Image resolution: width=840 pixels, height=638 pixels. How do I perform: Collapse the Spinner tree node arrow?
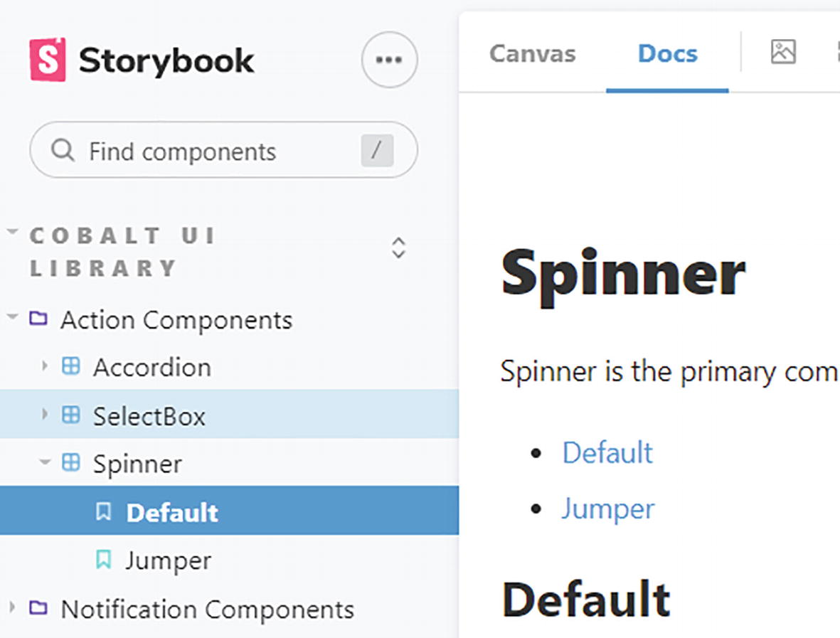(45, 462)
